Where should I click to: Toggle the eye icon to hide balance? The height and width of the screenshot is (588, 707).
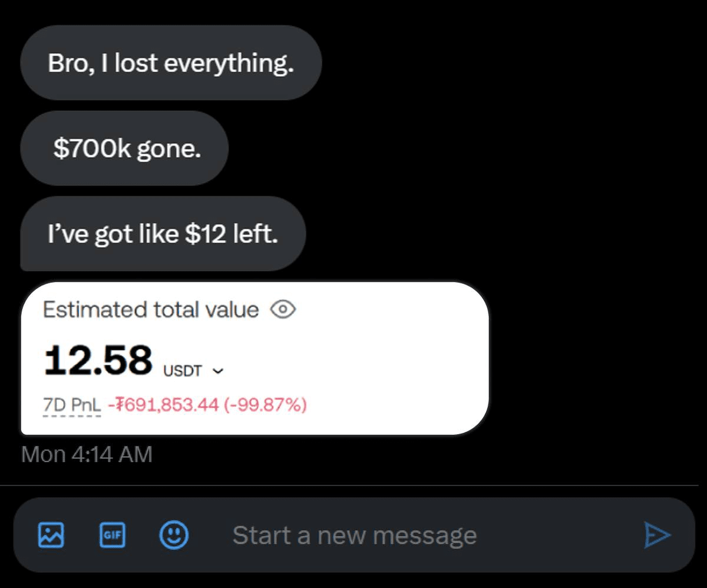pyautogui.click(x=283, y=309)
